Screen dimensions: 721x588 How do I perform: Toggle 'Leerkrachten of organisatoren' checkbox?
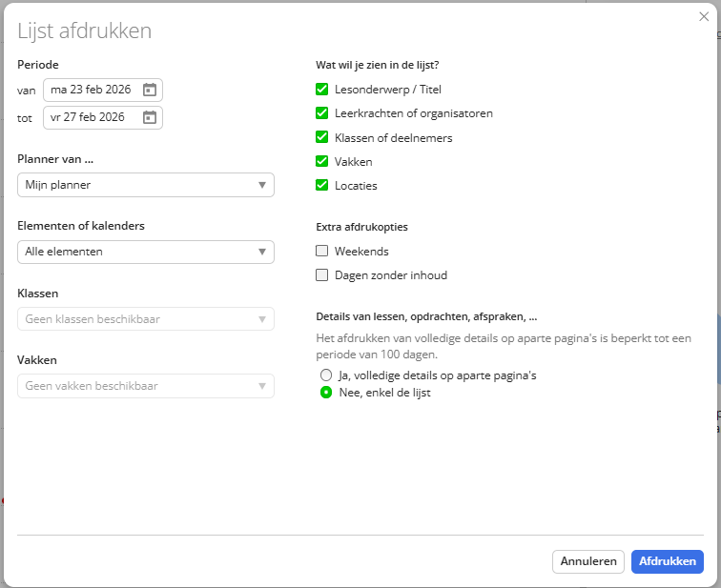point(322,113)
